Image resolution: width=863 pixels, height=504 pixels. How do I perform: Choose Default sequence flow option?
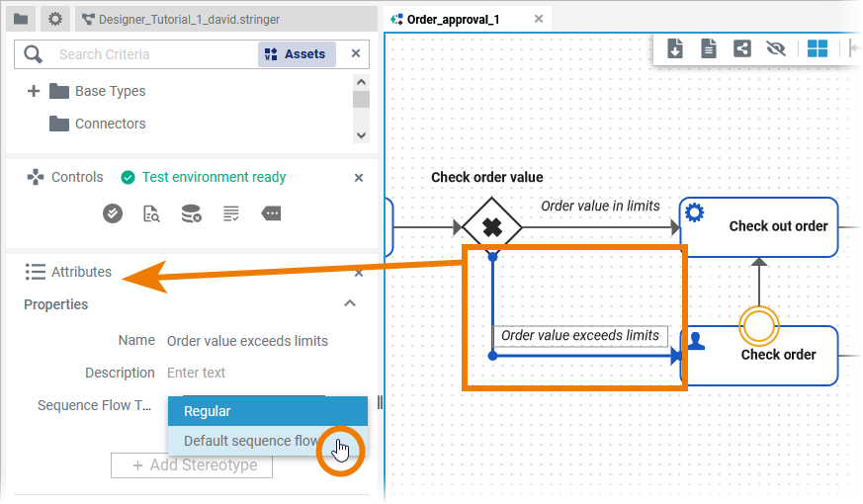(x=268, y=441)
